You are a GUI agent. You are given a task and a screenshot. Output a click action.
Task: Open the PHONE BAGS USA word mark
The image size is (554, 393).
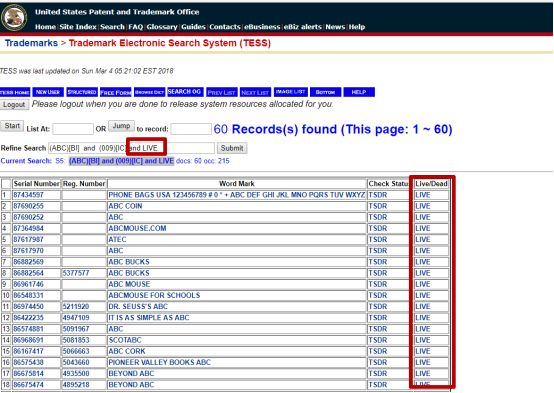(x=236, y=195)
